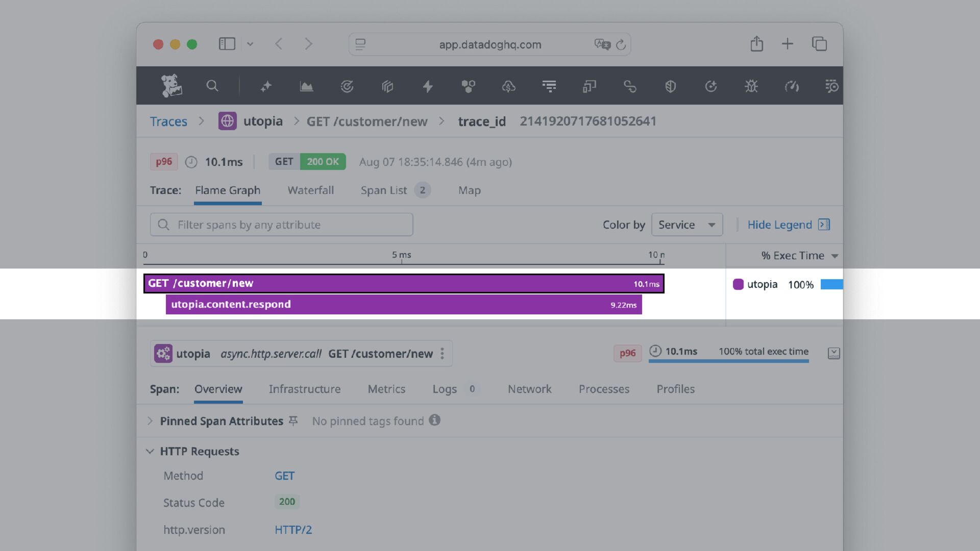Viewport: 980px width, 551px height.
Task: Go back to Traces breadcrumb link
Action: pyautogui.click(x=168, y=121)
